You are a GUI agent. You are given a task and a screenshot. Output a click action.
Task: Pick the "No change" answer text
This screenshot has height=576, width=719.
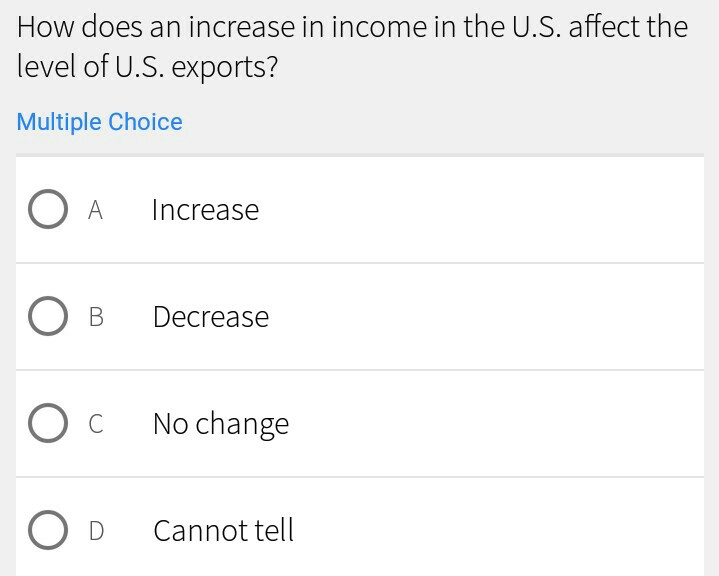point(221,424)
